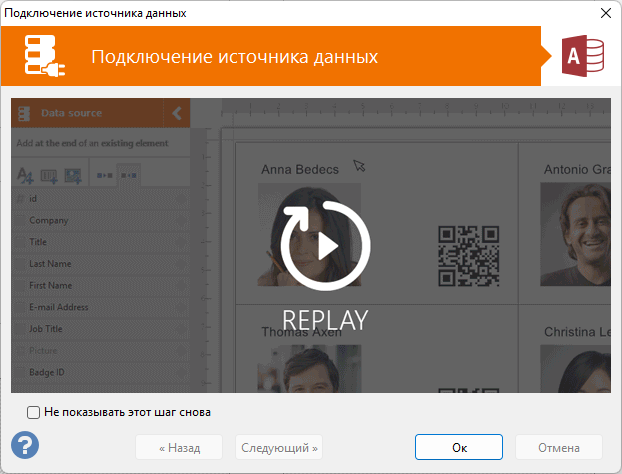Screen dimensions: 622x474
Task: Select the E-mail Address field
Action: (x=59, y=307)
